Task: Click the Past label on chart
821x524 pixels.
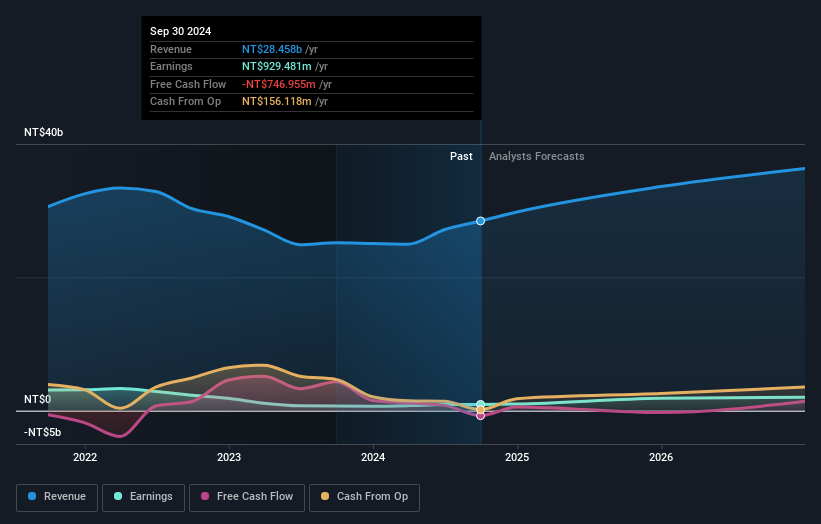Action: tap(461, 157)
